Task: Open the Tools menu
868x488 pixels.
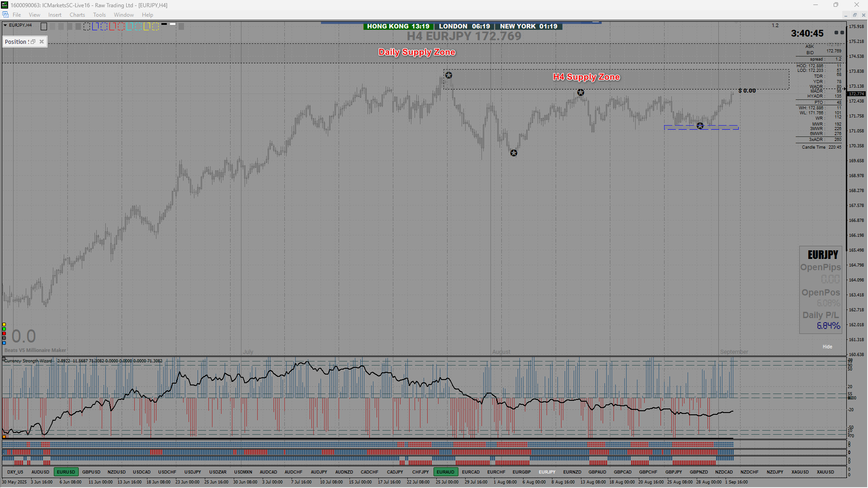Action: click(99, 15)
